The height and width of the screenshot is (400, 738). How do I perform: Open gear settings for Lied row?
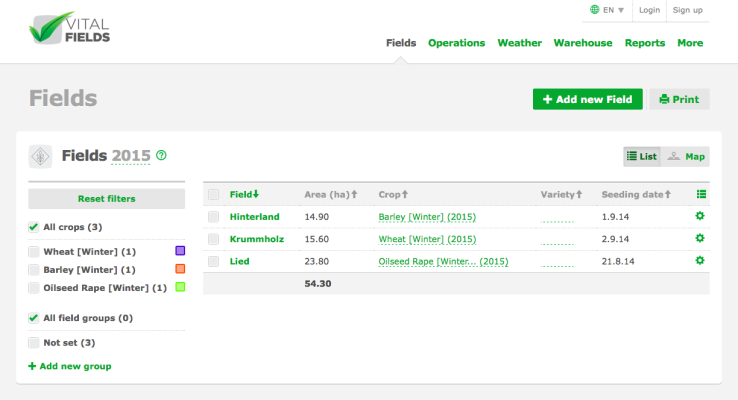pyautogui.click(x=700, y=260)
